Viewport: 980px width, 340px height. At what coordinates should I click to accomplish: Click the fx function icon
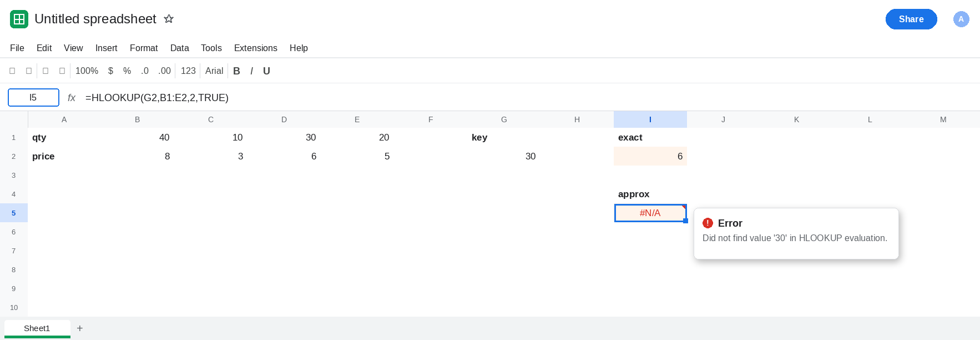pyautogui.click(x=72, y=98)
